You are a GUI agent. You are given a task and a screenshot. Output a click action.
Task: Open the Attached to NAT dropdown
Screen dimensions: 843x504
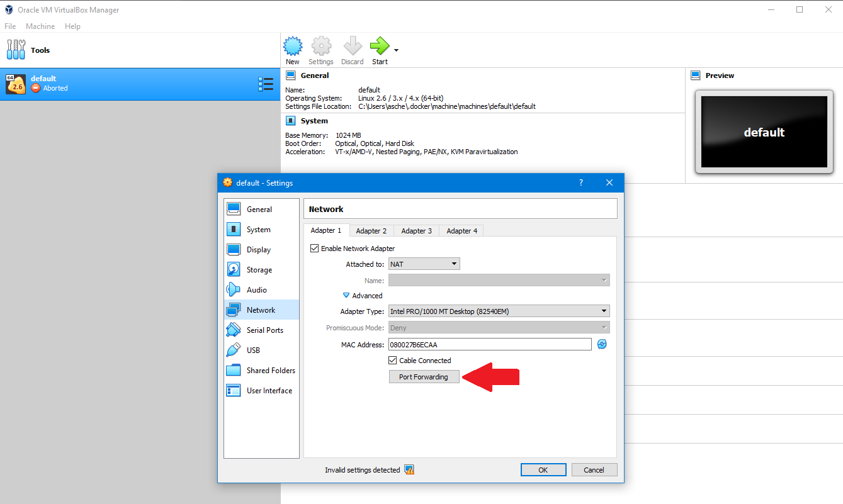coord(424,264)
